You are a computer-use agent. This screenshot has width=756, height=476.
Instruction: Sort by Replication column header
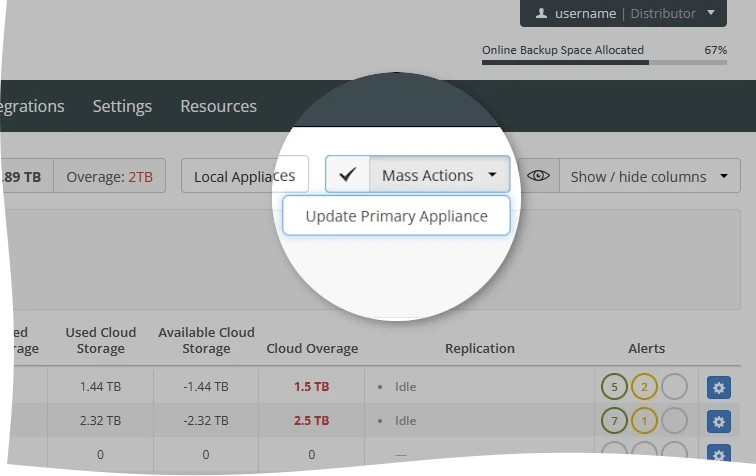480,348
